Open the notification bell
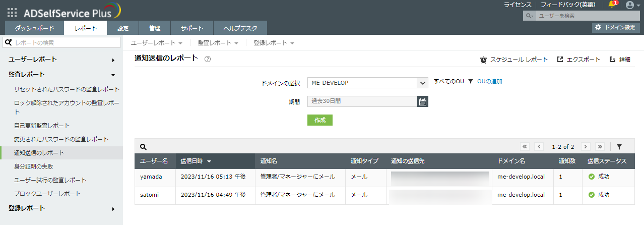This screenshot has width=644, height=225. click(612, 5)
